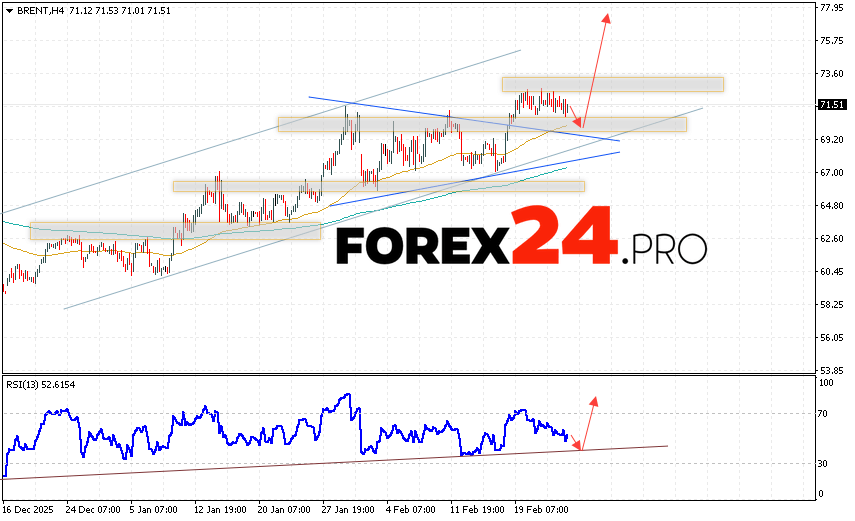Select the 58.25 price axis label
This screenshot has width=855, height=521.
[x=832, y=304]
